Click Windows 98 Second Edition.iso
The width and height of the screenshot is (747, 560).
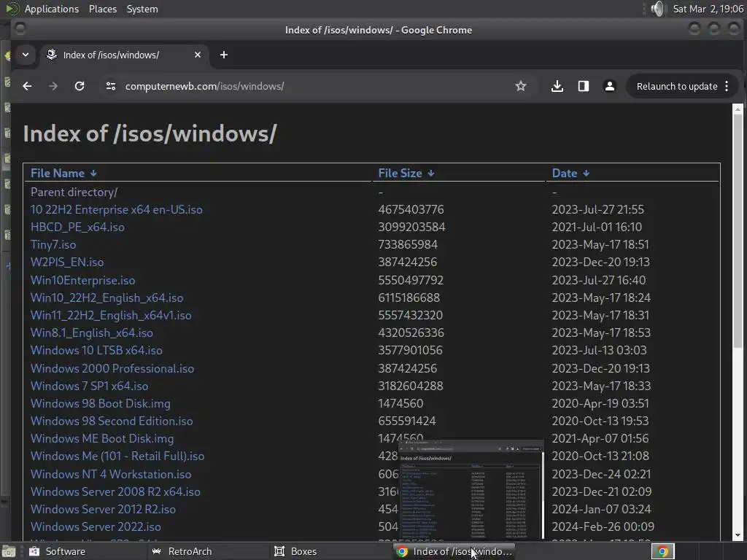click(112, 421)
